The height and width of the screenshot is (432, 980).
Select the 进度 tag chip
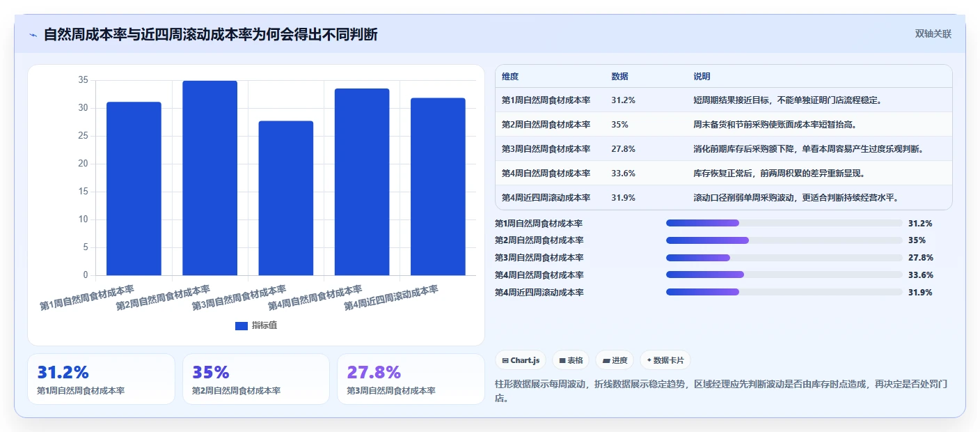click(615, 360)
